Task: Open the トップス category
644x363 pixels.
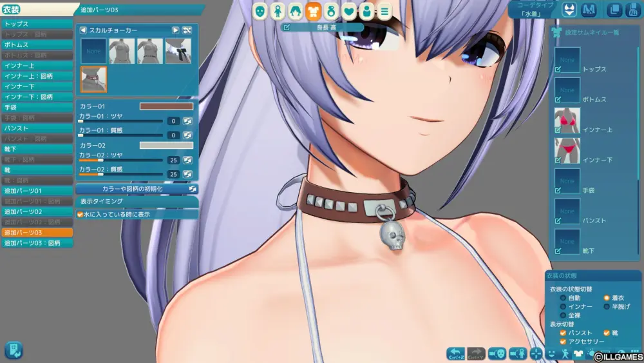Action: [x=37, y=25]
